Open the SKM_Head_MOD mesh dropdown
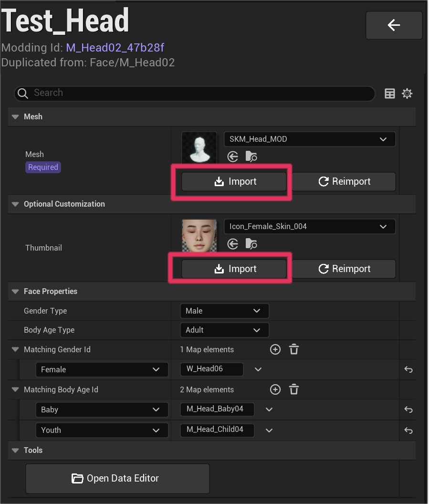Viewport: 429px width, 504px height. pos(309,139)
